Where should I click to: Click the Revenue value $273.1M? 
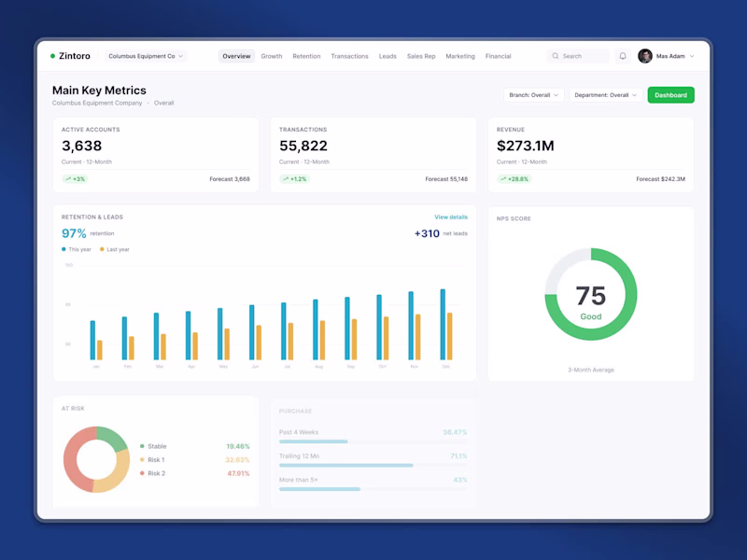tap(526, 146)
